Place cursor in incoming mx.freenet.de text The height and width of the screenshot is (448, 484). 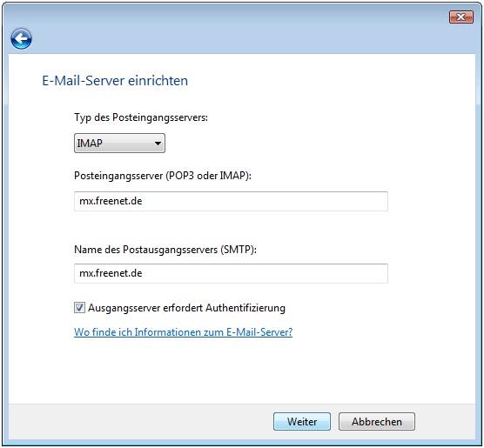(111, 201)
